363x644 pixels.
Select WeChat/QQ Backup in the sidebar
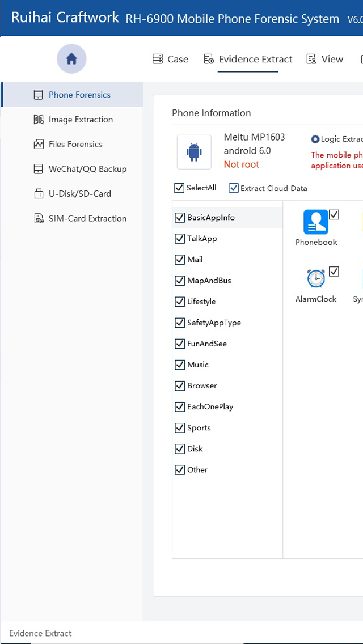point(87,169)
